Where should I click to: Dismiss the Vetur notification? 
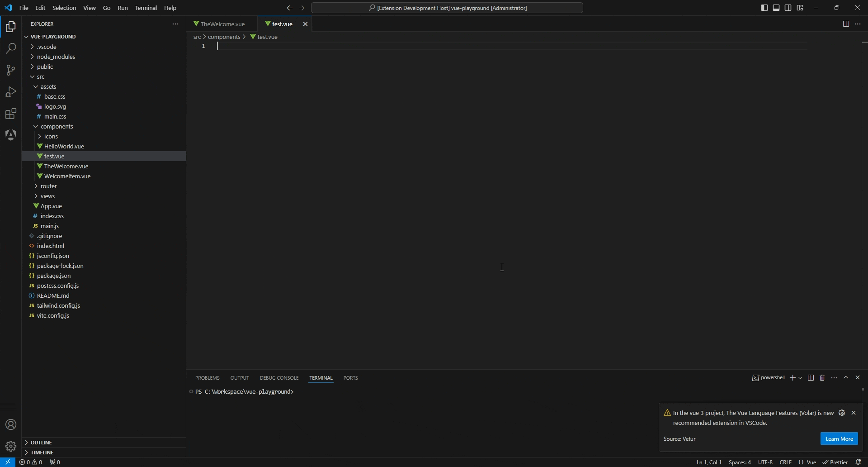(x=854, y=413)
